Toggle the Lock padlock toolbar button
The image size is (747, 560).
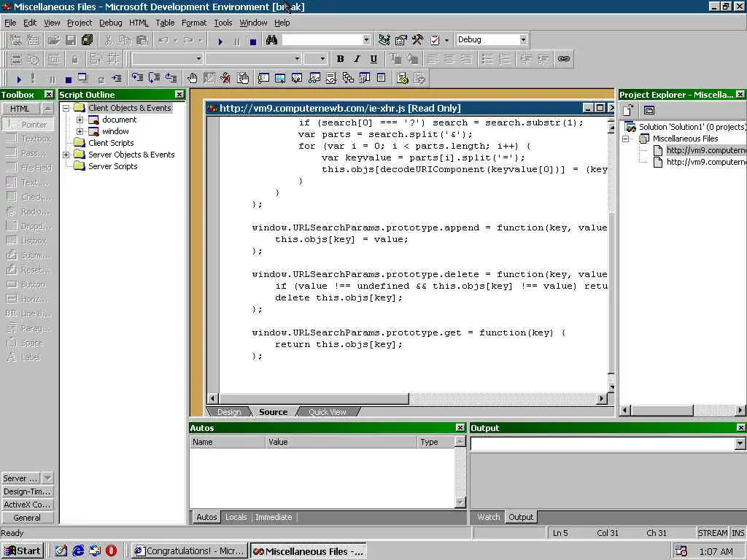pyautogui.click(x=75, y=58)
